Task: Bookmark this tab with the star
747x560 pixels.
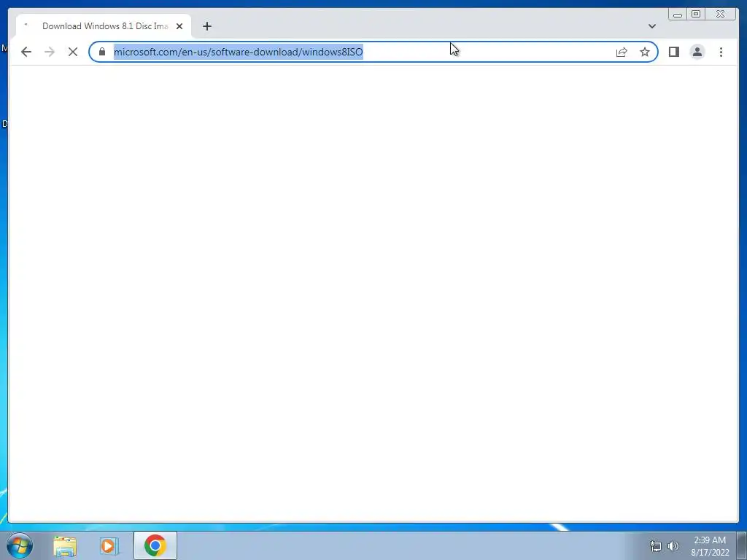Action: (645, 52)
